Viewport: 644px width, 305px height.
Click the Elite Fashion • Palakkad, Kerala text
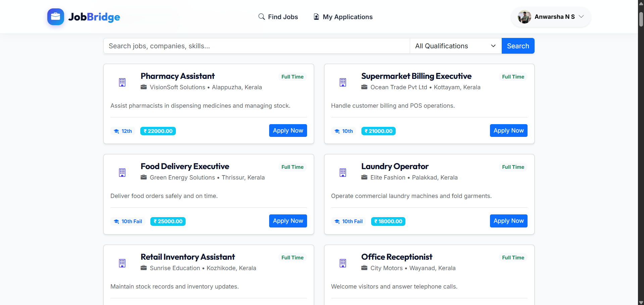[x=414, y=177]
